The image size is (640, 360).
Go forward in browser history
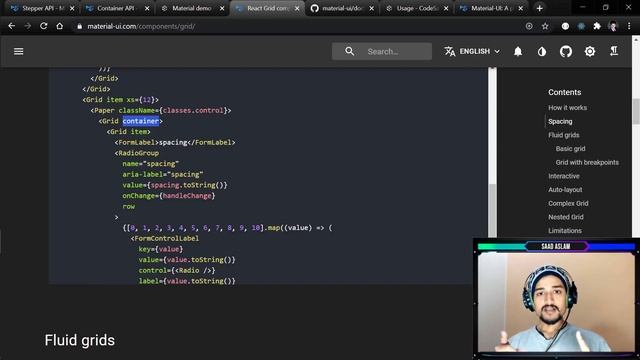click(27, 26)
